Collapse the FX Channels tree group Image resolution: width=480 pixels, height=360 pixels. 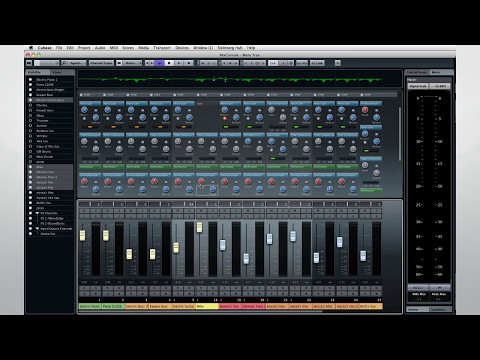point(37,213)
